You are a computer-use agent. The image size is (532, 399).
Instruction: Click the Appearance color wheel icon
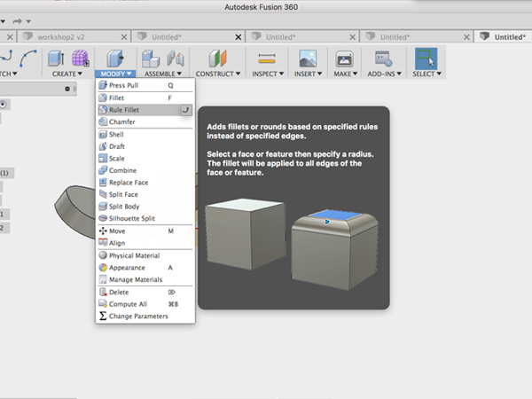(103, 268)
